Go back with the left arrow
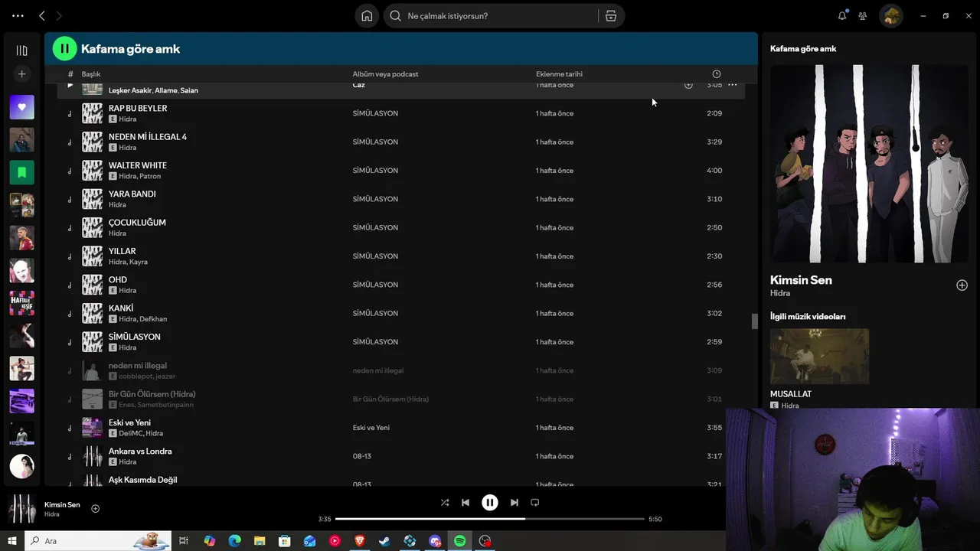This screenshot has height=551, width=980. pyautogui.click(x=42, y=15)
